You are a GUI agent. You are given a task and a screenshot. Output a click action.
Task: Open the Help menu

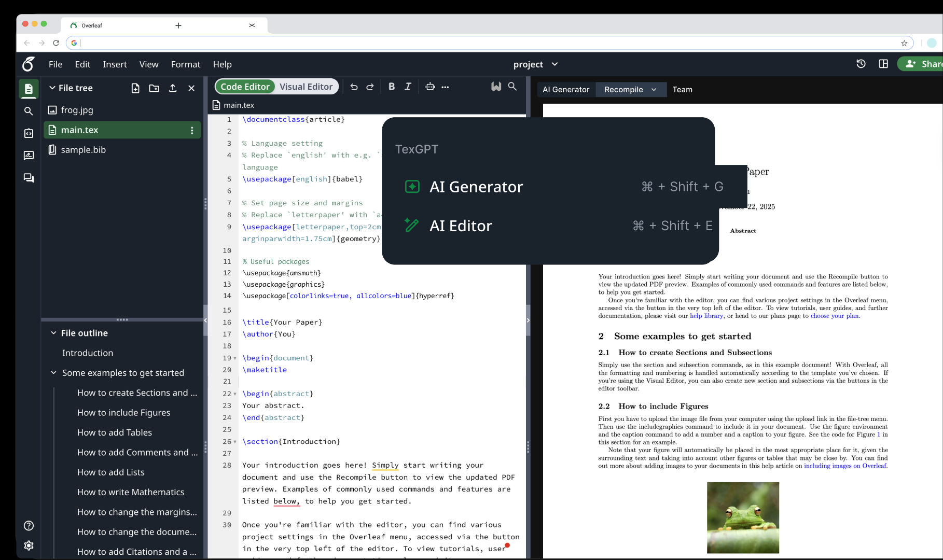[x=222, y=64]
